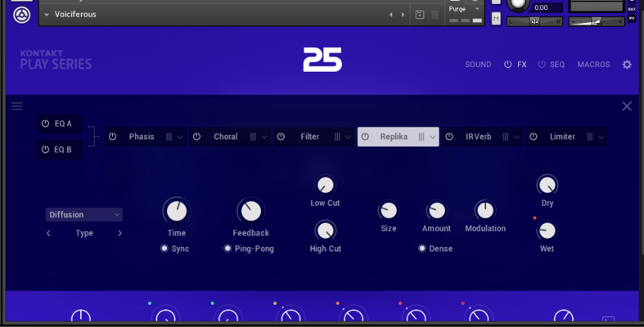Click the Dry knob

click(547, 185)
